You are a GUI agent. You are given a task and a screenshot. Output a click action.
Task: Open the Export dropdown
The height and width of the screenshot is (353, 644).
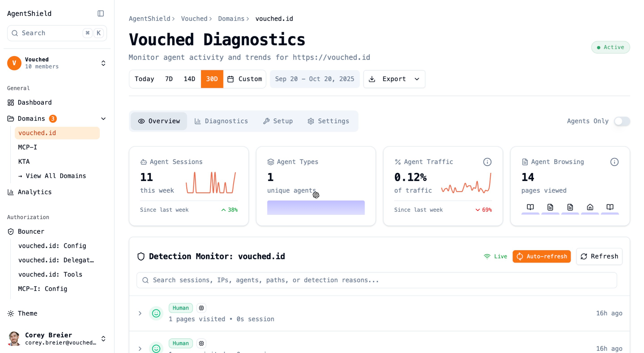point(394,79)
